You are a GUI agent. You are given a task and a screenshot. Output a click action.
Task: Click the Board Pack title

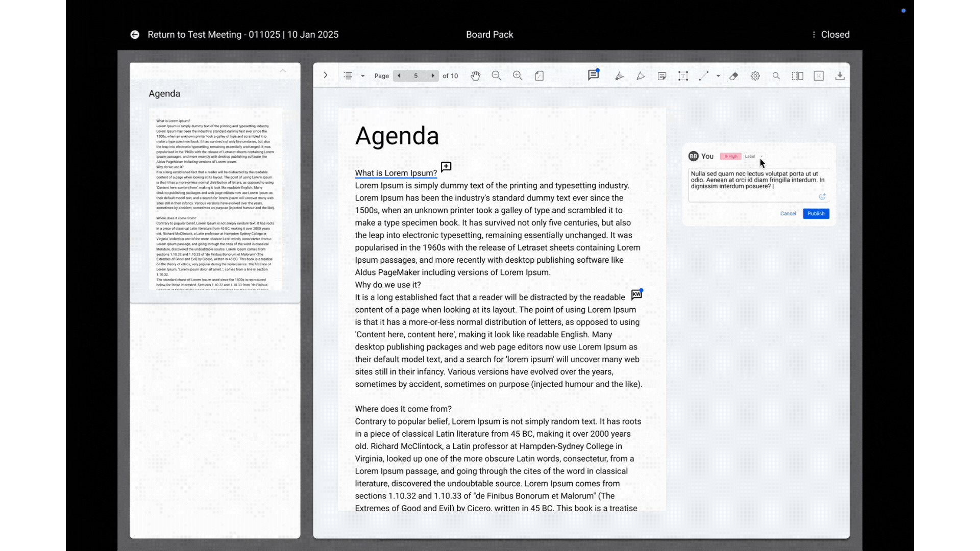(489, 35)
